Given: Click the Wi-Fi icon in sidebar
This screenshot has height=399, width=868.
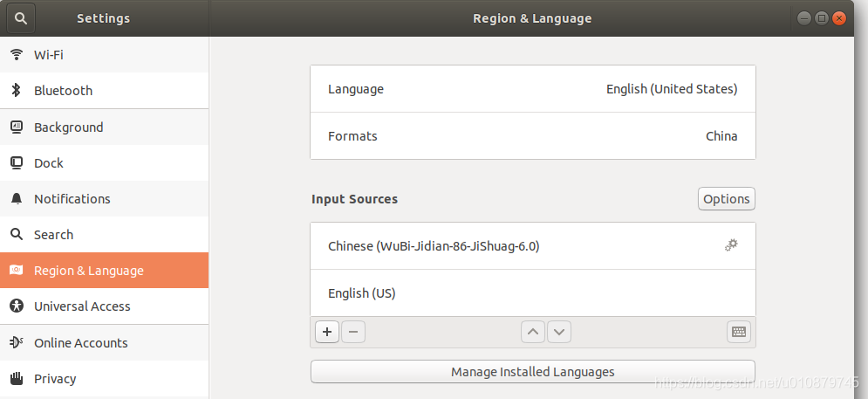Looking at the screenshot, I should click(x=17, y=55).
